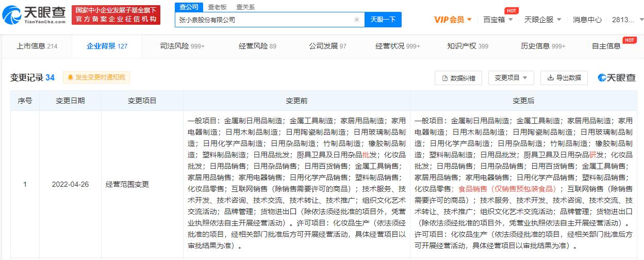Click the 天眼一下 search button
The width and height of the screenshot is (644, 260).
pyautogui.click(x=383, y=20)
